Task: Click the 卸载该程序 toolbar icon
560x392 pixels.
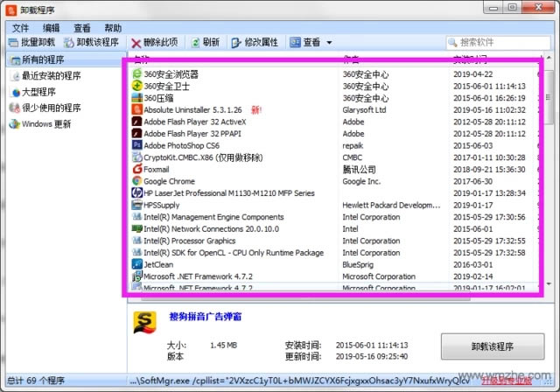Action: click(68, 43)
